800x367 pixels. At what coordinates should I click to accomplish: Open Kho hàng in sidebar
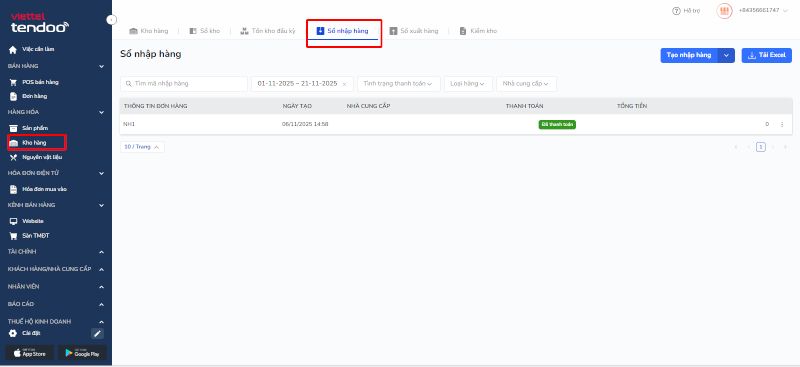(28, 143)
